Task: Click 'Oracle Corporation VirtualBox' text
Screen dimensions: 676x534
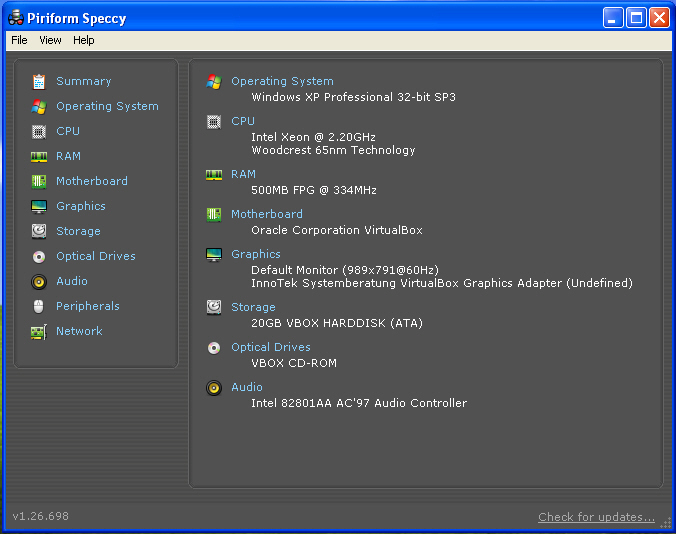Action: (x=337, y=230)
